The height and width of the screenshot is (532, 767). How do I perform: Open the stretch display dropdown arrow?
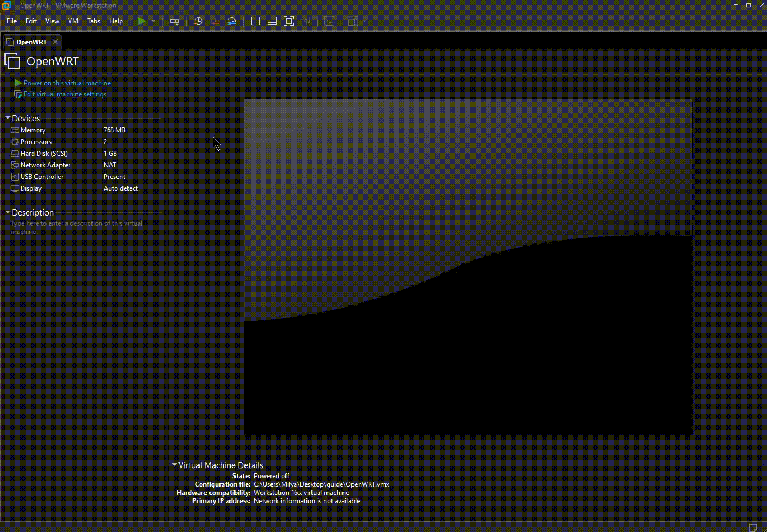(365, 21)
